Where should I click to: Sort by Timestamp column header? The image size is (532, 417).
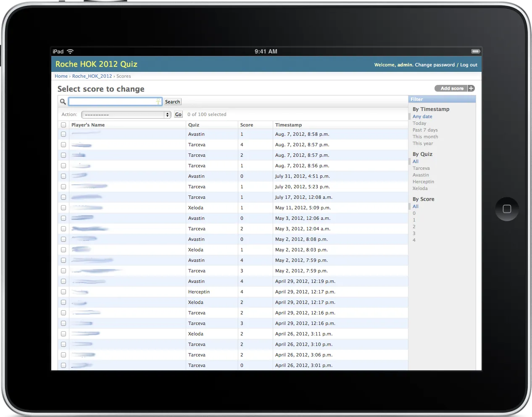(x=288, y=125)
